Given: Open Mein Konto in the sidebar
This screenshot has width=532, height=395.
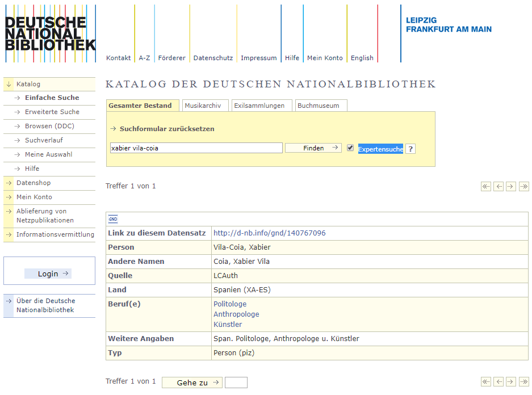Looking at the screenshot, I should [x=34, y=197].
